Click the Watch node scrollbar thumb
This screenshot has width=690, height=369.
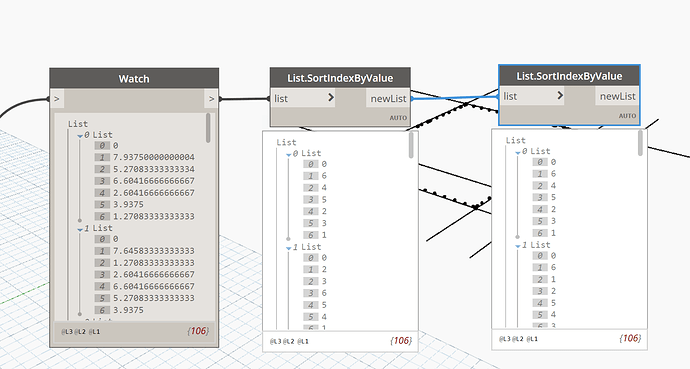point(208,128)
